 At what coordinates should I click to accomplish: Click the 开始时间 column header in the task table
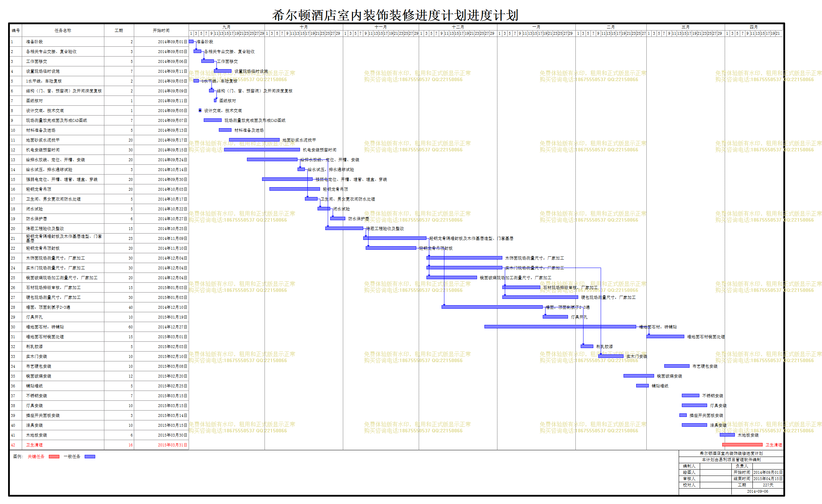point(161,31)
